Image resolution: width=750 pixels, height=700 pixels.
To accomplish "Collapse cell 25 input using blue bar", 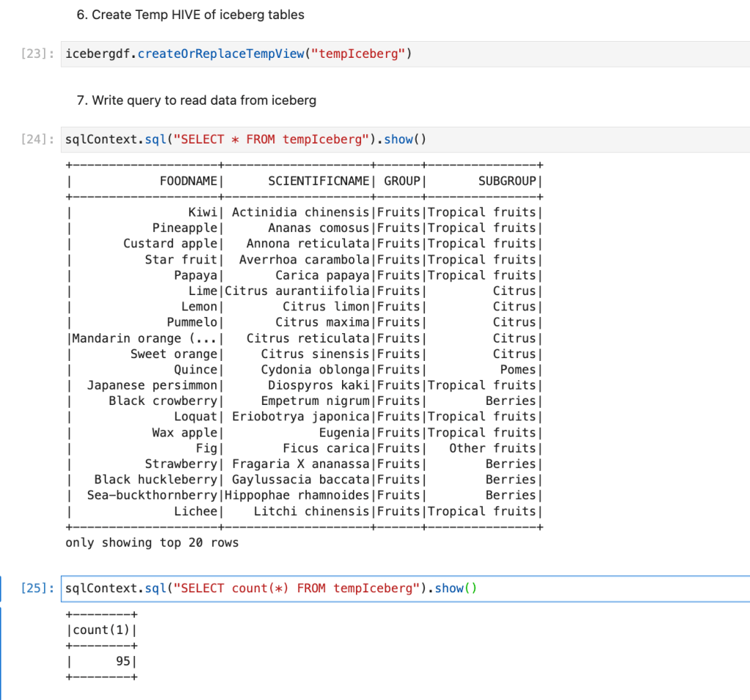I will pyautogui.click(x=2, y=589).
